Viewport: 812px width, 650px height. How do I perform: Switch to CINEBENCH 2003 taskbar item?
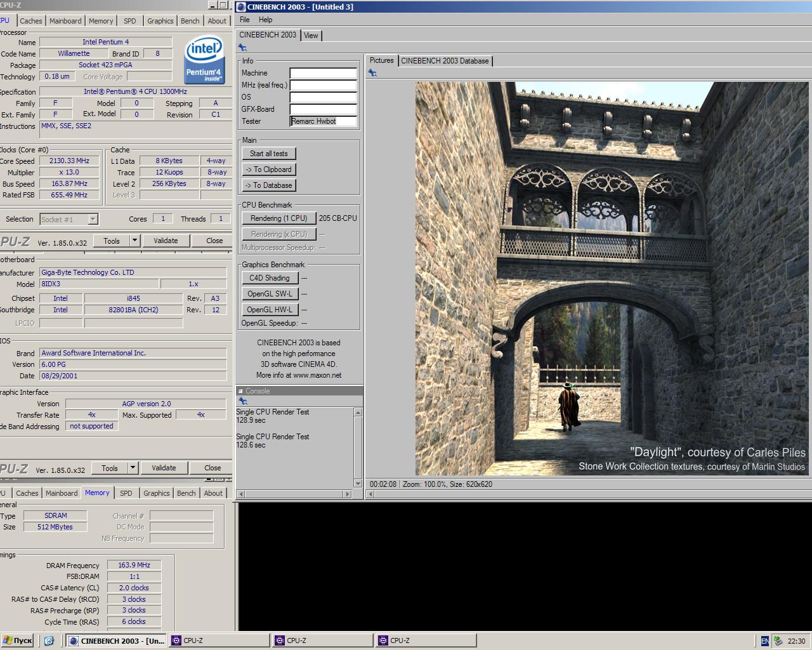click(x=117, y=640)
